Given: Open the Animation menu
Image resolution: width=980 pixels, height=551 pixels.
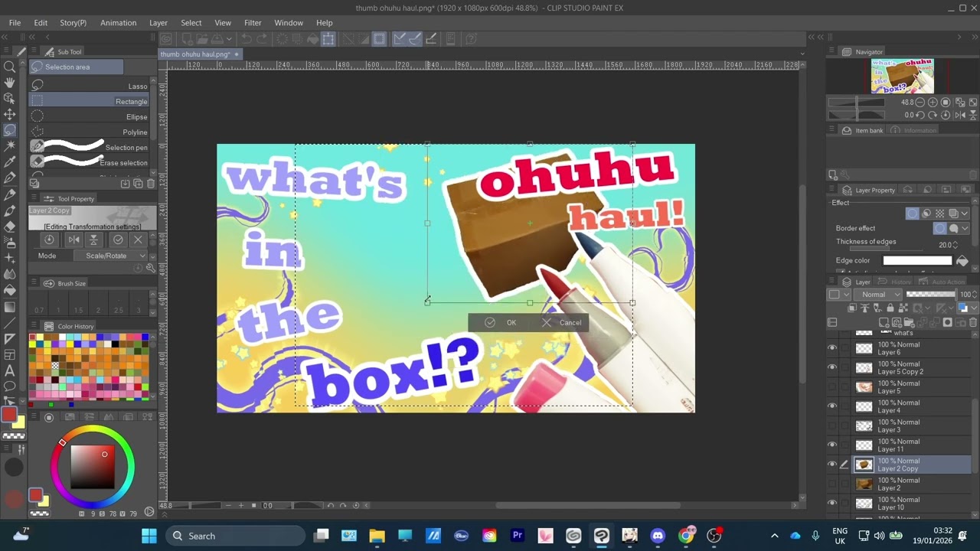Looking at the screenshot, I should (x=118, y=22).
